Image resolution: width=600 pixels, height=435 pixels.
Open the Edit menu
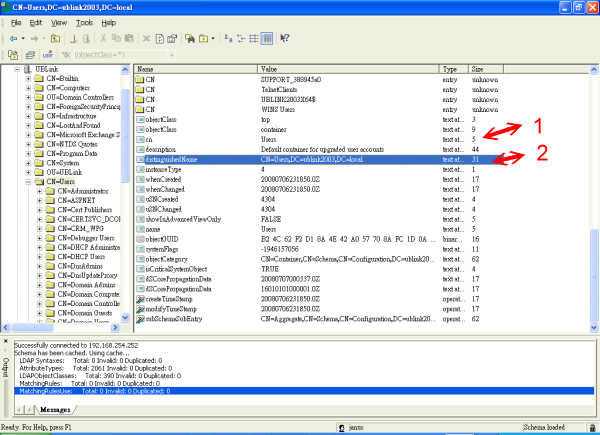[x=36, y=23]
